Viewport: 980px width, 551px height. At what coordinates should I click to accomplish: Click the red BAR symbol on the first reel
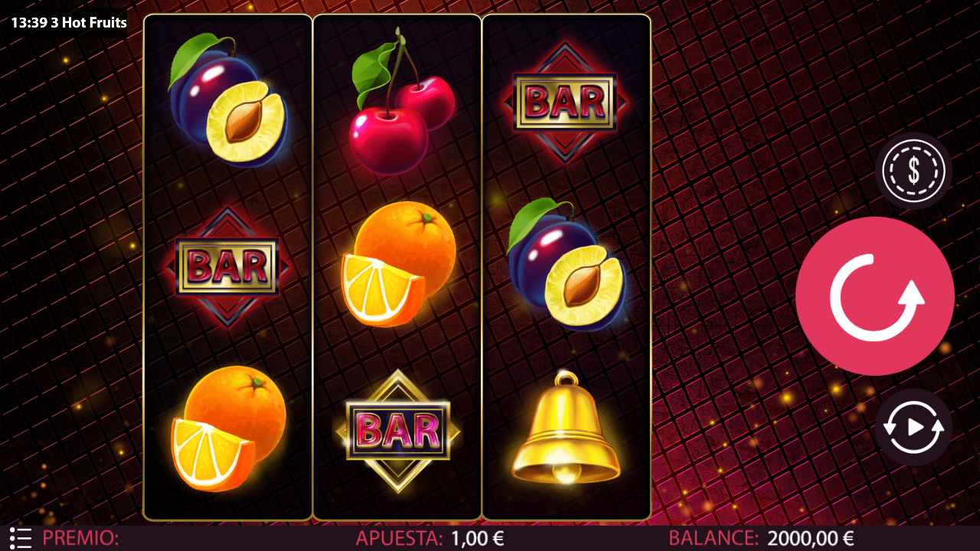[x=227, y=266]
